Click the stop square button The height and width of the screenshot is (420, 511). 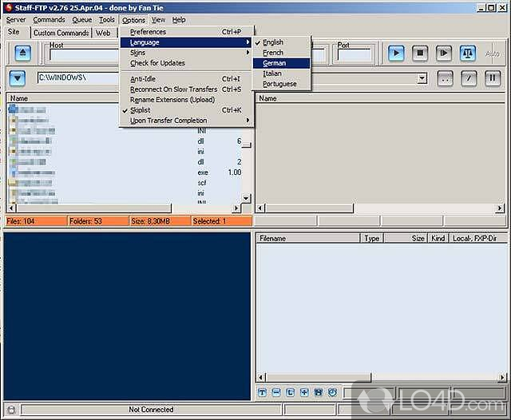420,53
